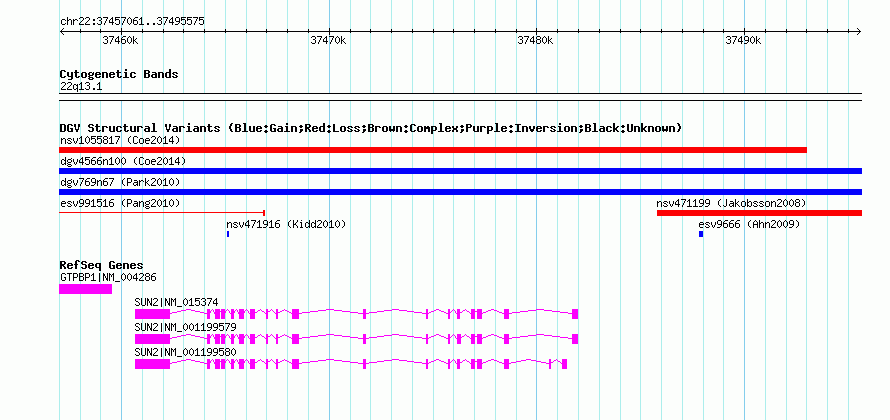Click the last exon of SUN2 NM_001199580
This screenshot has width=890, height=420.
coord(564,364)
